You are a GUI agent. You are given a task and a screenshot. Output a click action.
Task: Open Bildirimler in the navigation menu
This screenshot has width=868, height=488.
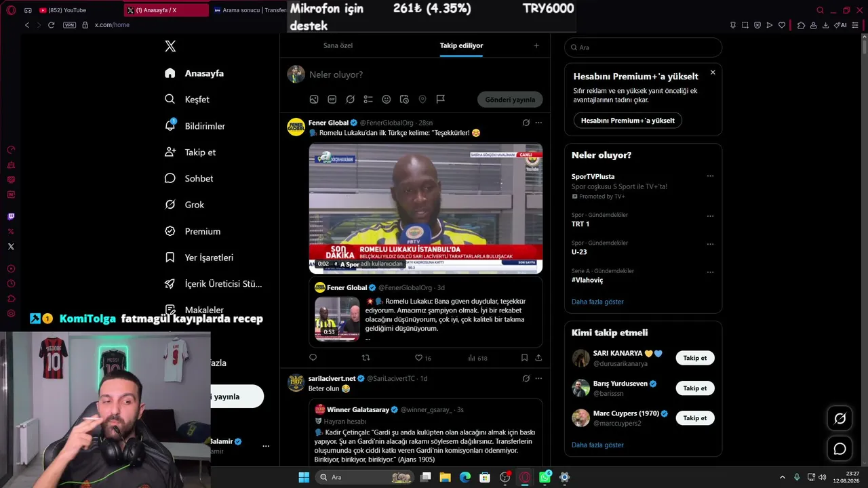coord(195,126)
